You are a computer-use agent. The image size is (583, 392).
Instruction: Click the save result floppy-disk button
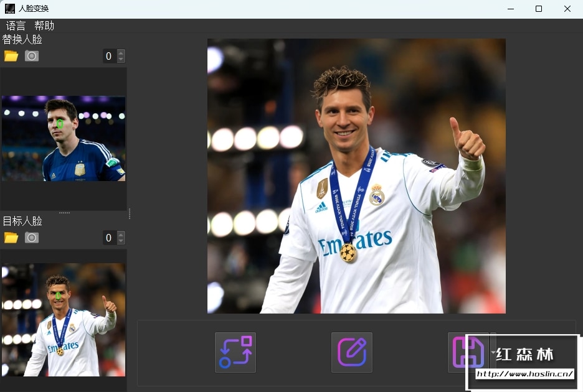(468, 352)
